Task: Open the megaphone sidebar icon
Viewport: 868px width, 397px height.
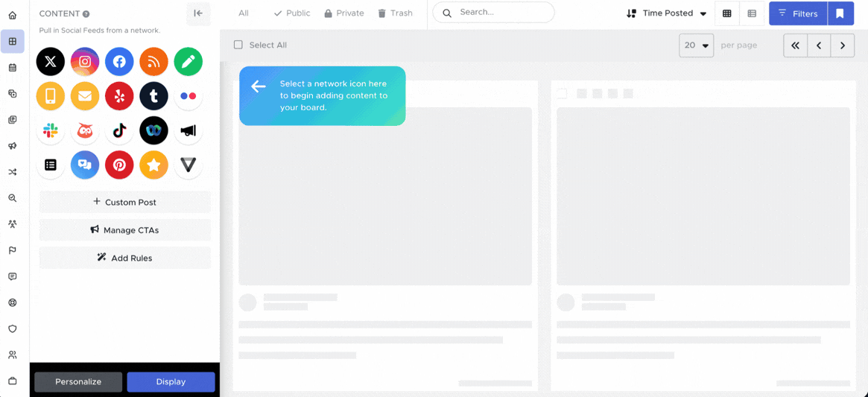Action: tap(12, 146)
